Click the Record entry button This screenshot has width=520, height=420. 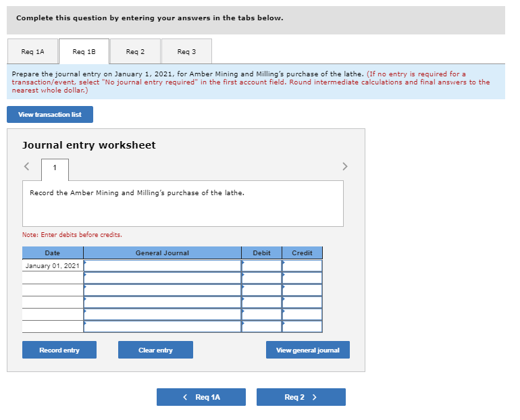[x=59, y=350]
